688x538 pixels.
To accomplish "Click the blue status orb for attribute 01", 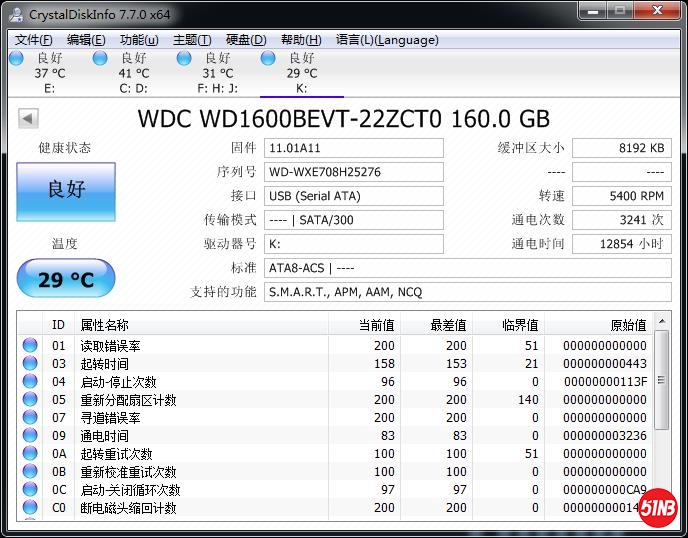I will (x=30, y=346).
